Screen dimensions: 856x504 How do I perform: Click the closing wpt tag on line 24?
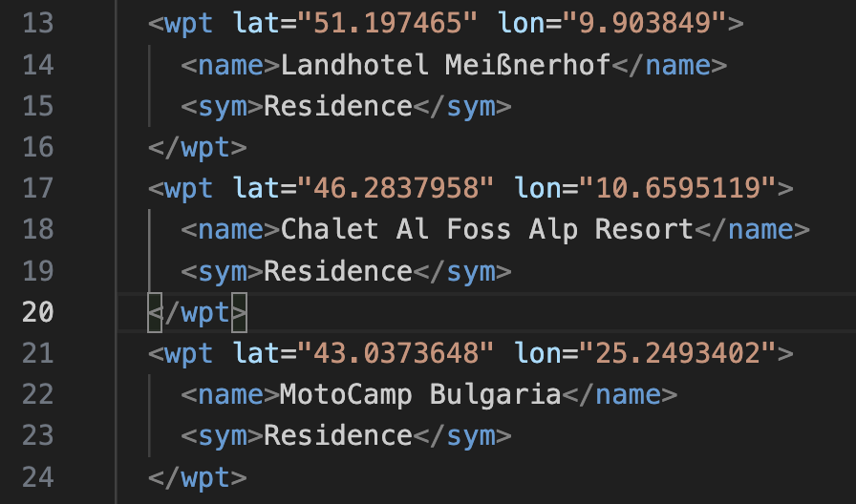[197, 477]
